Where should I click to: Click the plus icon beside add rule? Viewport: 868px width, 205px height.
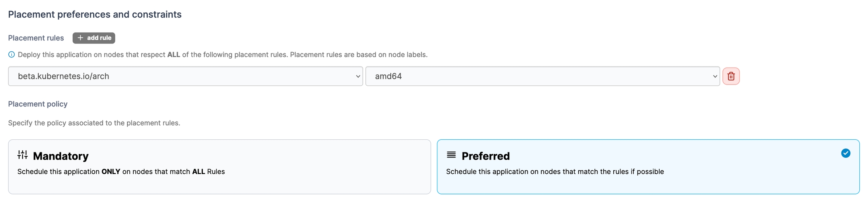(x=80, y=38)
